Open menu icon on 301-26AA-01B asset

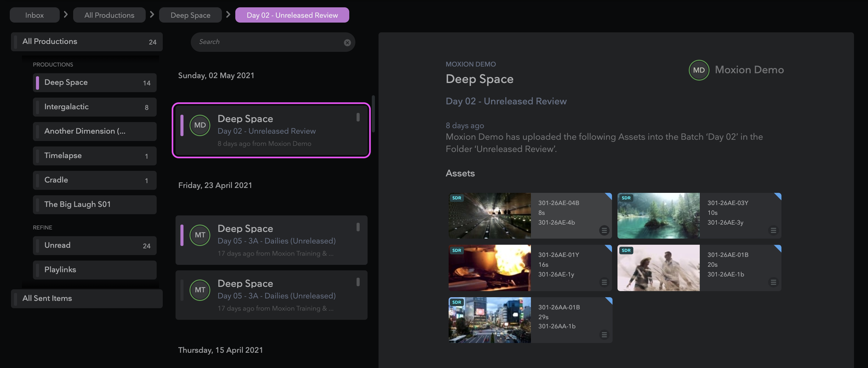tap(604, 335)
